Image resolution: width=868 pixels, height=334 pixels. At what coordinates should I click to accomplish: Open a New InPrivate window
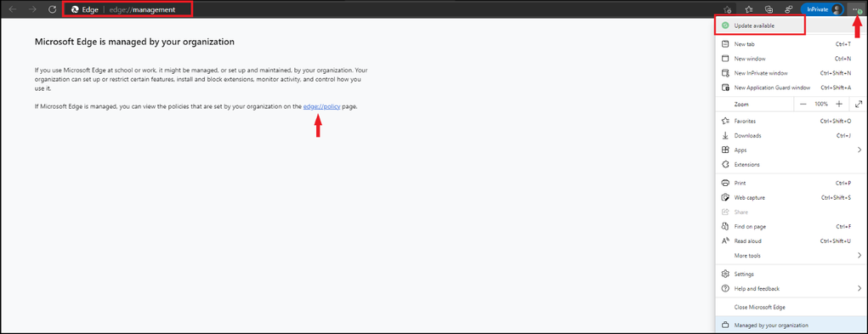[791, 73]
